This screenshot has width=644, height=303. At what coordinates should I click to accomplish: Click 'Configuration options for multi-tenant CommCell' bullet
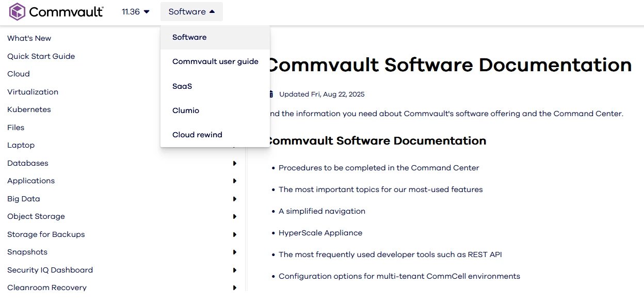[x=399, y=276]
